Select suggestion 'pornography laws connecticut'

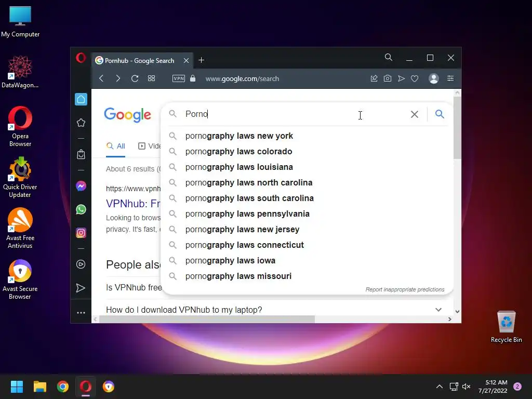[x=307, y=245]
